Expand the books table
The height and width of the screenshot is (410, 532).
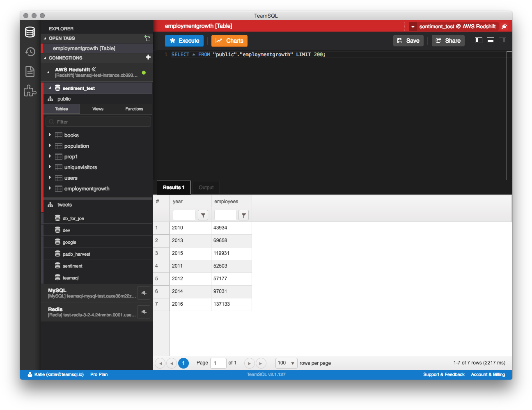tap(50, 135)
